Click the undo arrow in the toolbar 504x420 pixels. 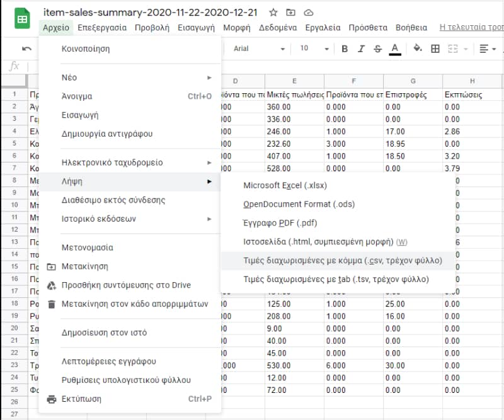(26, 48)
